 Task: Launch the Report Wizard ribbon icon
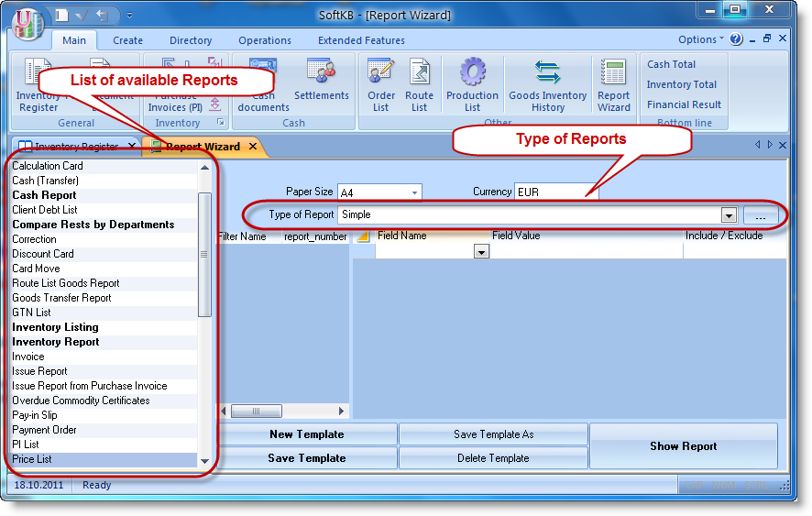(614, 85)
